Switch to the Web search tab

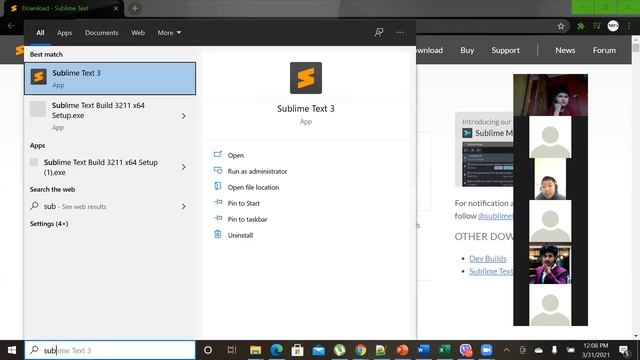138,33
